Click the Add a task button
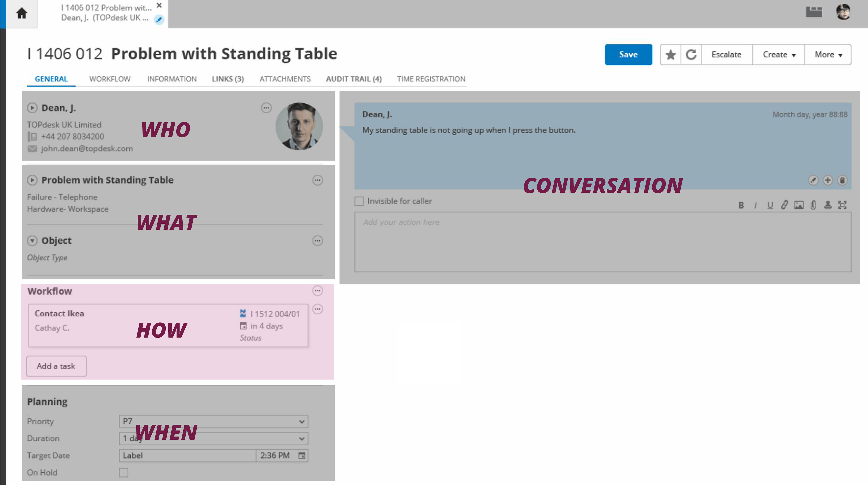Image resolution: width=868 pixels, height=485 pixels. pos(56,366)
